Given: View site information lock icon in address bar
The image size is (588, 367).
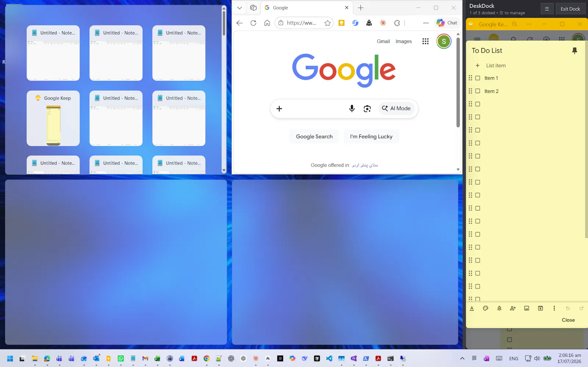Looking at the screenshot, I should tap(281, 23).
